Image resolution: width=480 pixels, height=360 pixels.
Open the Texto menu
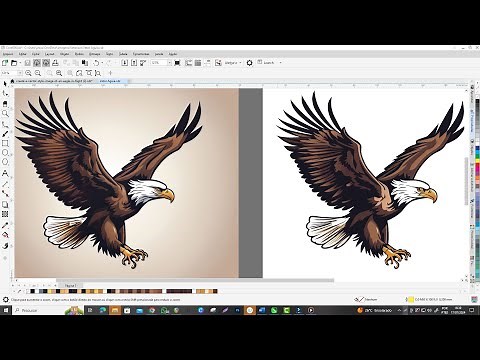(x=109, y=54)
